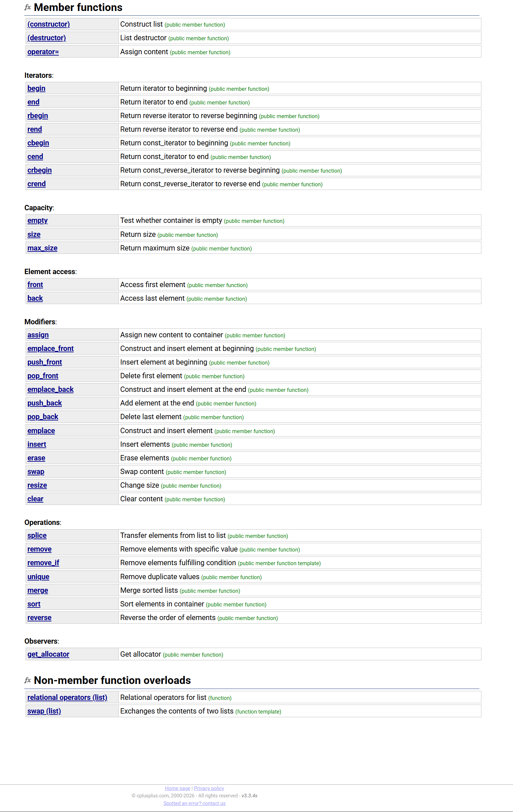Open the emplace_front modifier link
Viewport: 513px width, 812px height.
point(51,349)
